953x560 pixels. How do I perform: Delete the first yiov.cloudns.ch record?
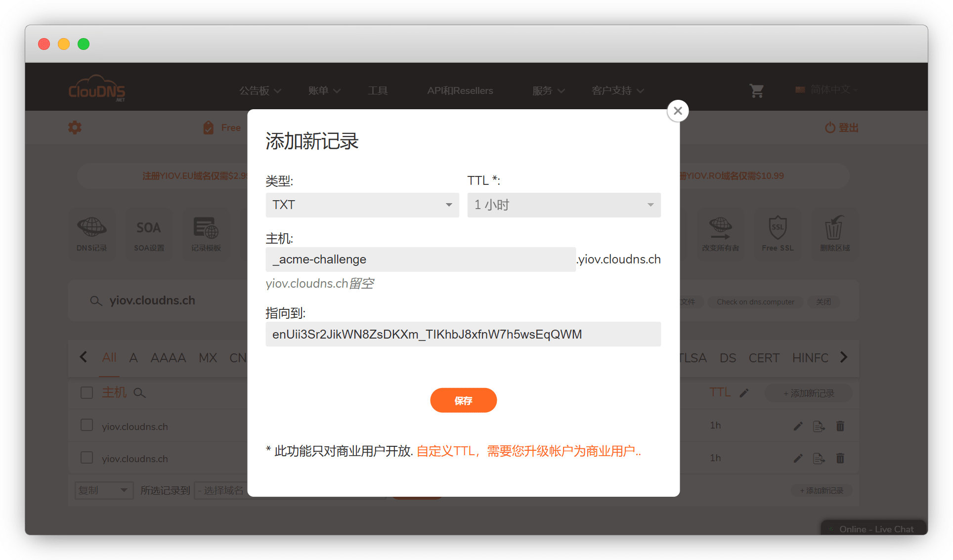[840, 426]
